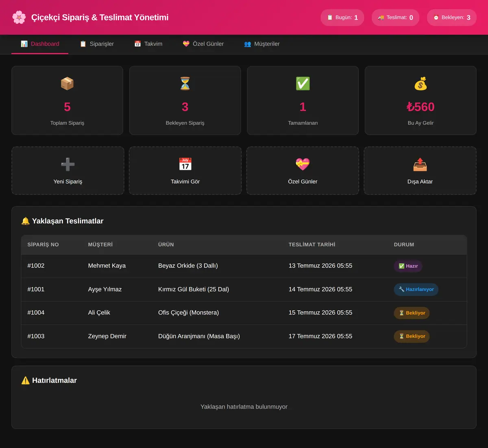Click the TESLİMAT TARİHİ column header
Viewport: 488px width, 448px height.
(312, 245)
